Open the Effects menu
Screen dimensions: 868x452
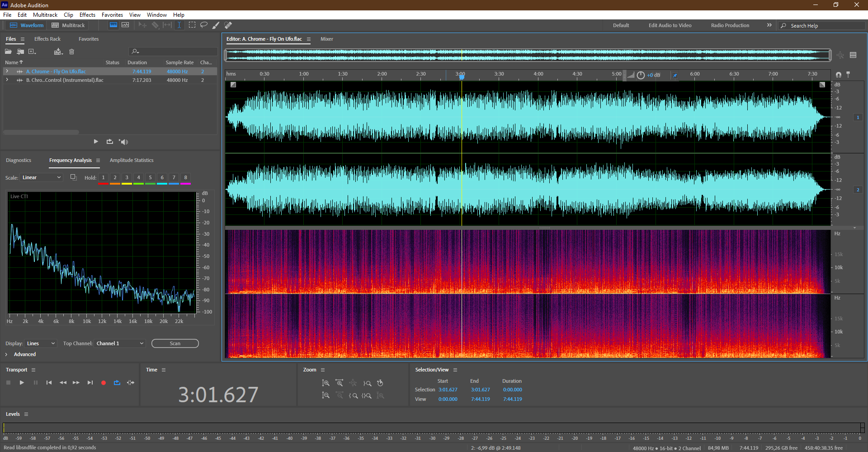click(x=87, y=15)
